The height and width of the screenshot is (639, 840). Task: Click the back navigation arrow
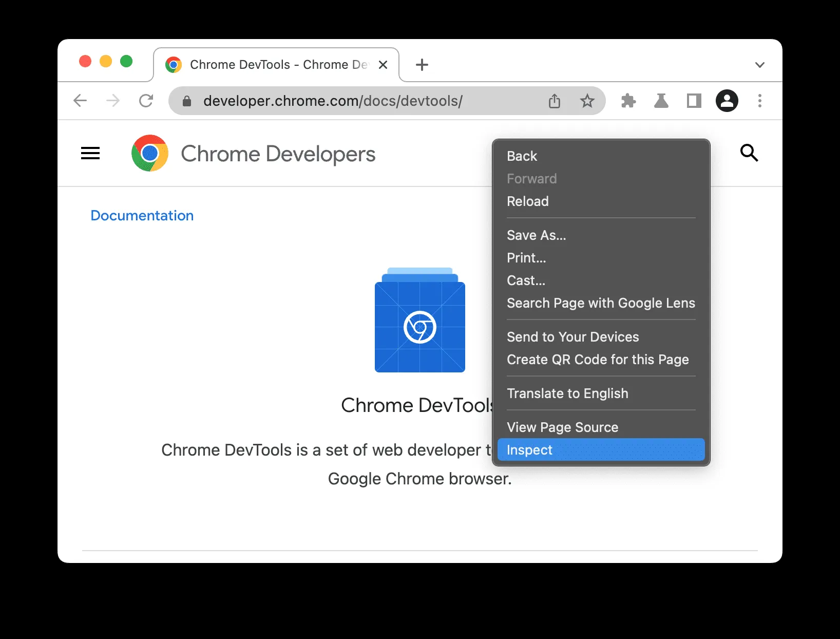tap(80, 101)
